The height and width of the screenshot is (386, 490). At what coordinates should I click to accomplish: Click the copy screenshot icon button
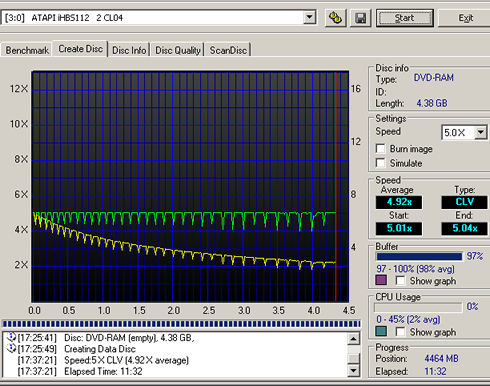(335, 18)
